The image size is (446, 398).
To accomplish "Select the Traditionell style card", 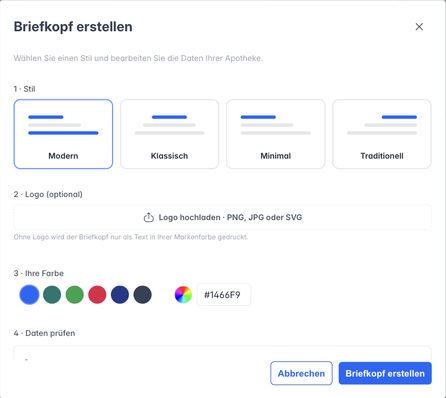I will pyautogui.click(x=382, y=134).
